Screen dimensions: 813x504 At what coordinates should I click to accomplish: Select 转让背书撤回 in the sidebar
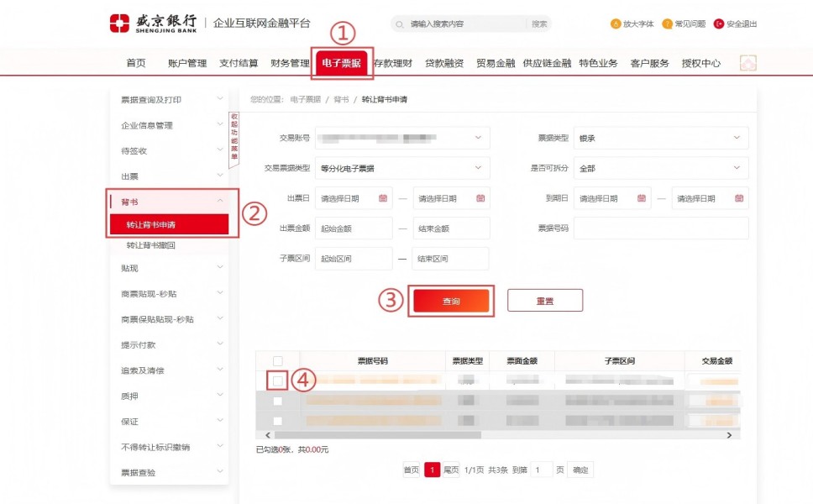(151, 245)
